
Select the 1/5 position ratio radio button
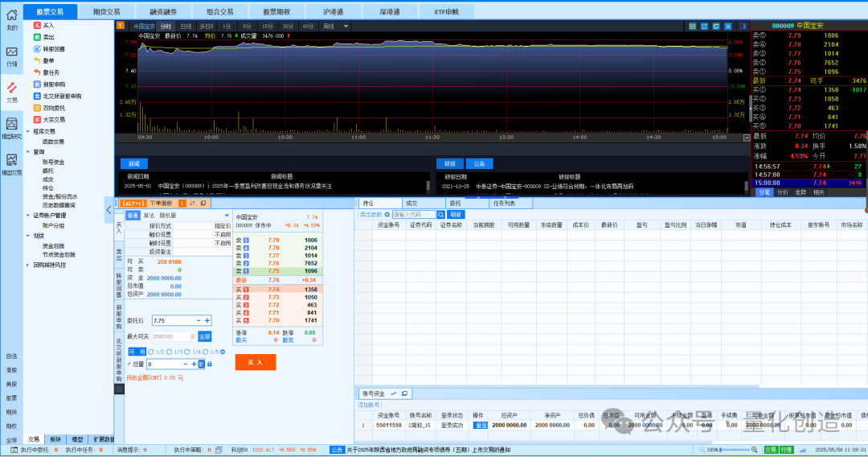(206, 352)
